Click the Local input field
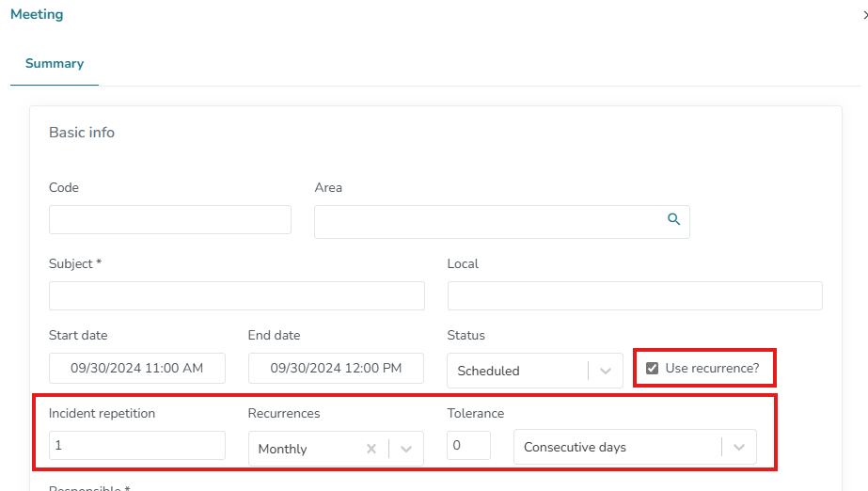 (635, 296)
